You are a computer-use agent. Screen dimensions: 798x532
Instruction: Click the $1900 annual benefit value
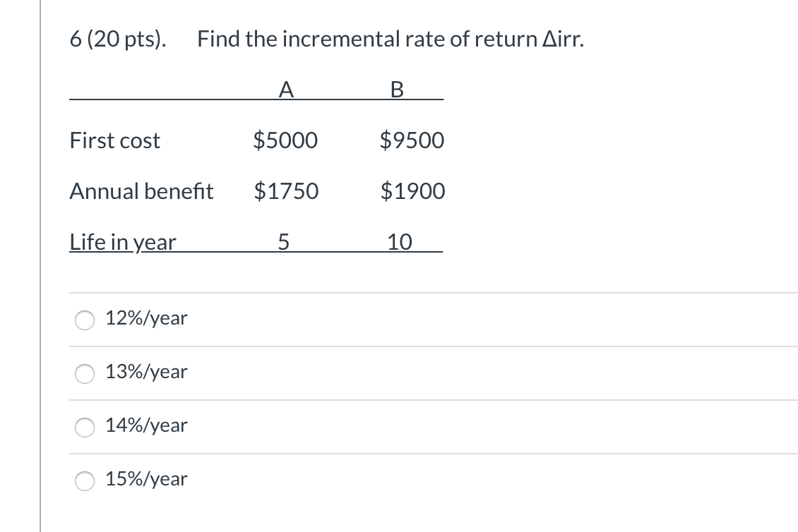412,191
